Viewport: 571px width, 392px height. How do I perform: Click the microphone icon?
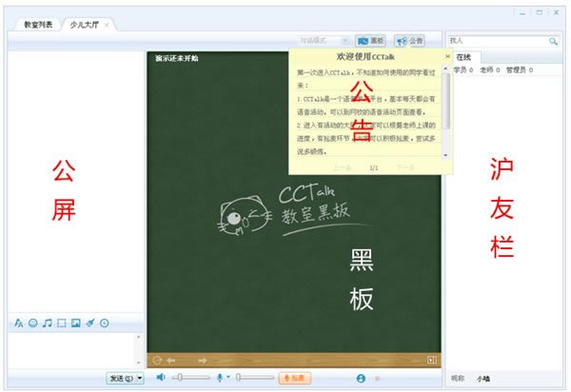(x=220, y=378)
